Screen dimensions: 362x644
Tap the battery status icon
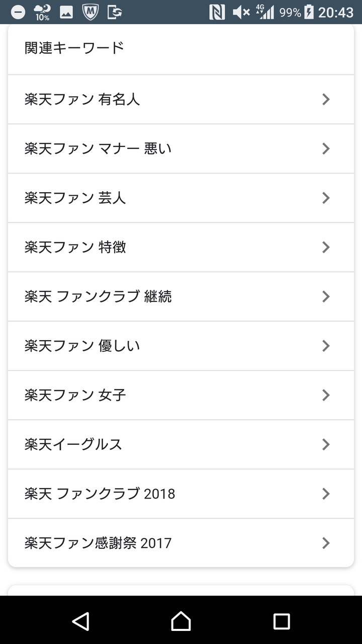pyautogui.click(x=309, y=12)
